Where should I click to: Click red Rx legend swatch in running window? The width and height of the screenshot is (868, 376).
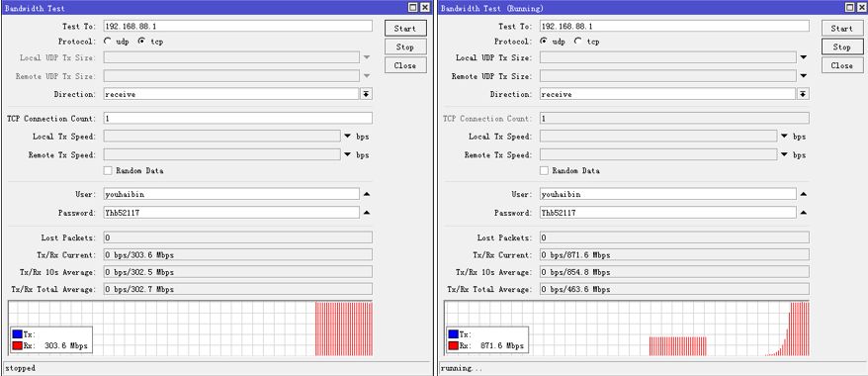click(454, 346)
